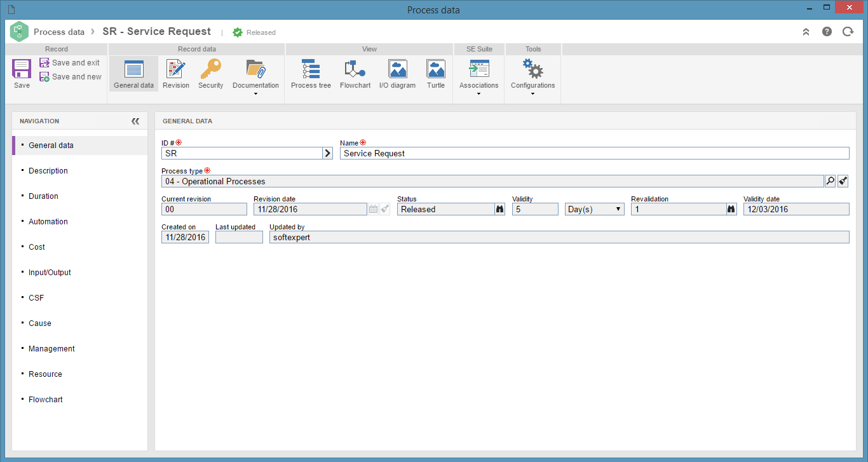The width and height of the screenshot is (868, 462).
Task: Click Save and new
Action: point(71,77)
